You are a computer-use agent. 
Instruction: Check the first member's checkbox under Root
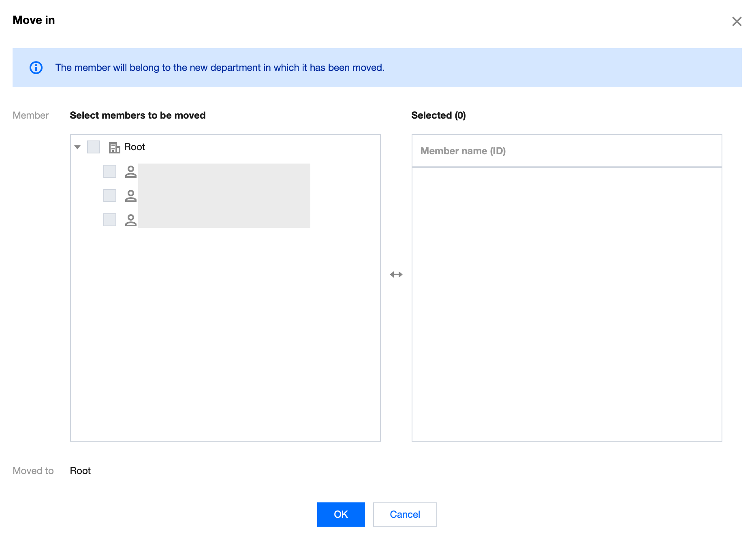110,171
